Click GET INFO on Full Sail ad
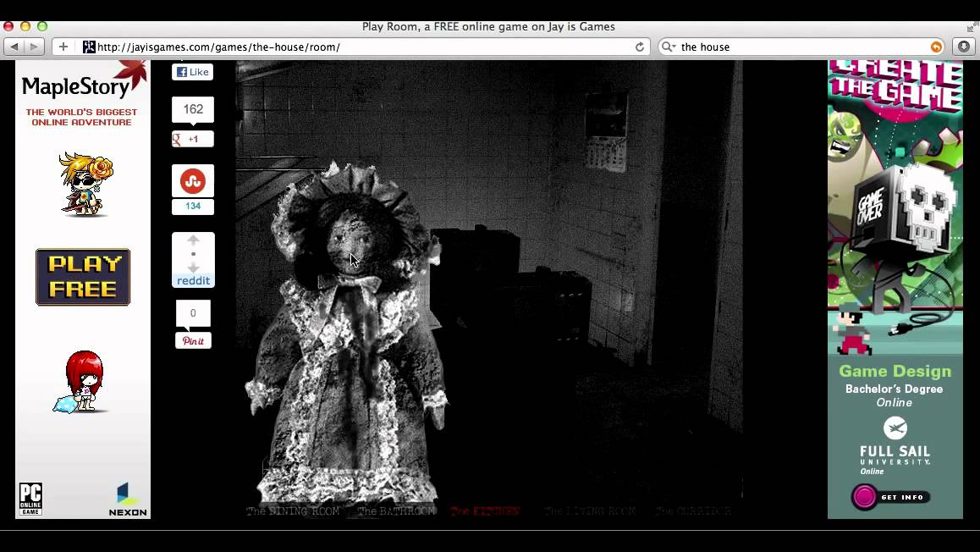Viewport: 980px width, 552px height. pos(890,497)
